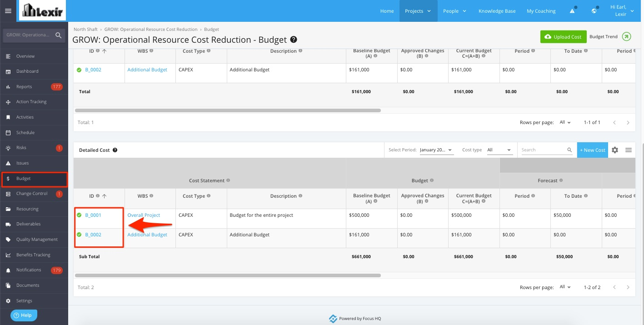This screenshot has height=325, width=644.
Task: Open Documents in the sidebar
Action: pyautogui.click(x=34, y=285)
